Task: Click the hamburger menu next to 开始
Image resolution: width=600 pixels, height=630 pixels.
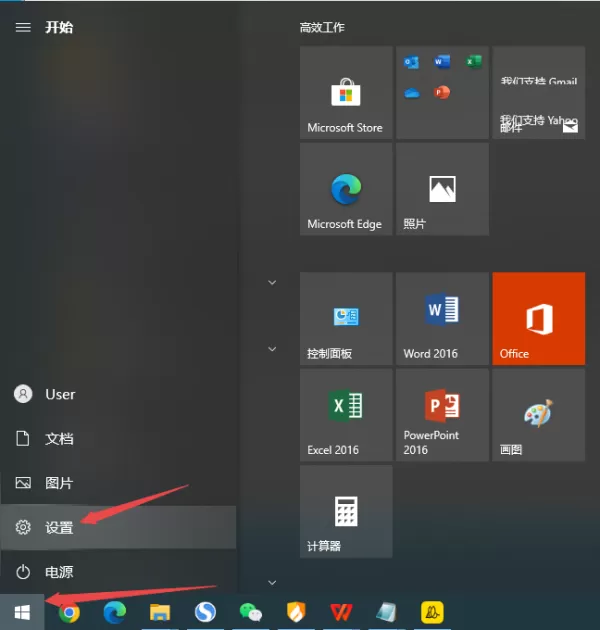Action: (x=23, y=27)
